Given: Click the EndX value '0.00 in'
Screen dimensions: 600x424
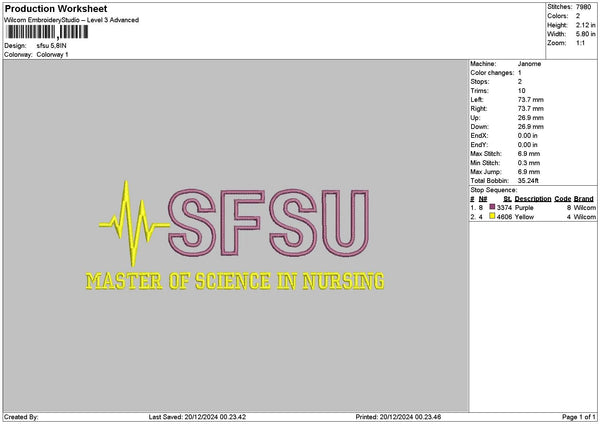Looking at the screenshot, I should click(x=527, y=136).
